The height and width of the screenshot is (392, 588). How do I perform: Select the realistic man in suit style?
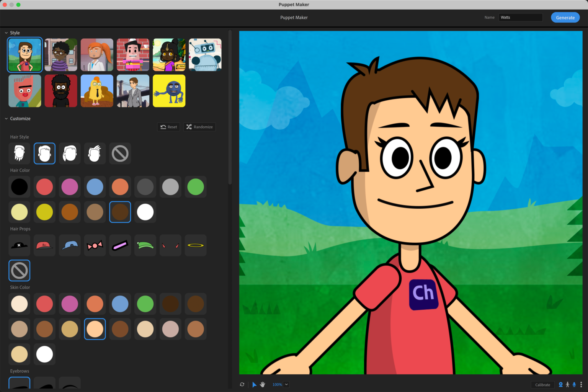133,91
